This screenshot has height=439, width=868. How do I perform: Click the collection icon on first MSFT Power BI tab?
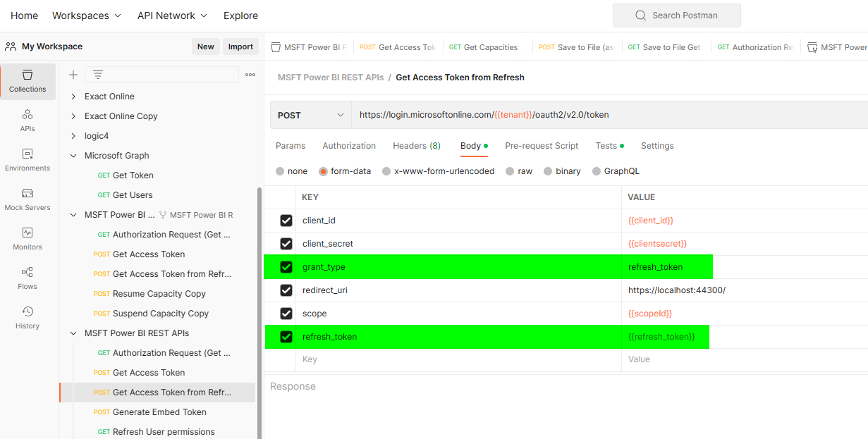(275, 47)
